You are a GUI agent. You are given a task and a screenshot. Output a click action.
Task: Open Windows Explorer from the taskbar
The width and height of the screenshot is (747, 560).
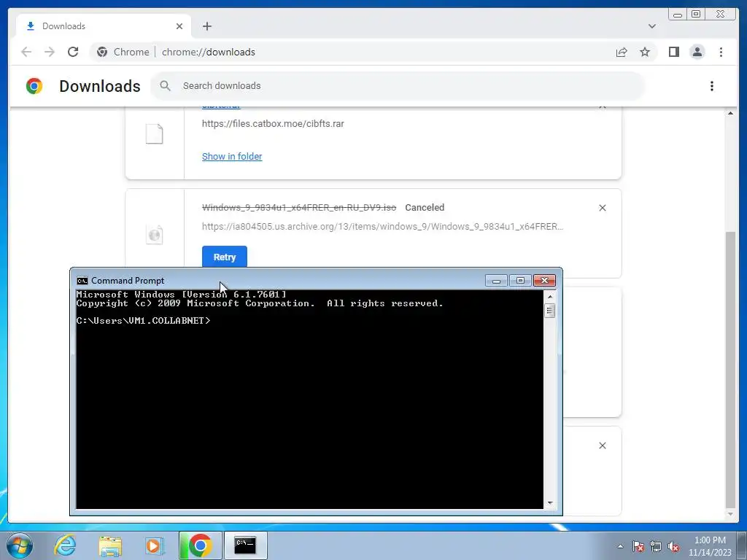click(110, 545)
